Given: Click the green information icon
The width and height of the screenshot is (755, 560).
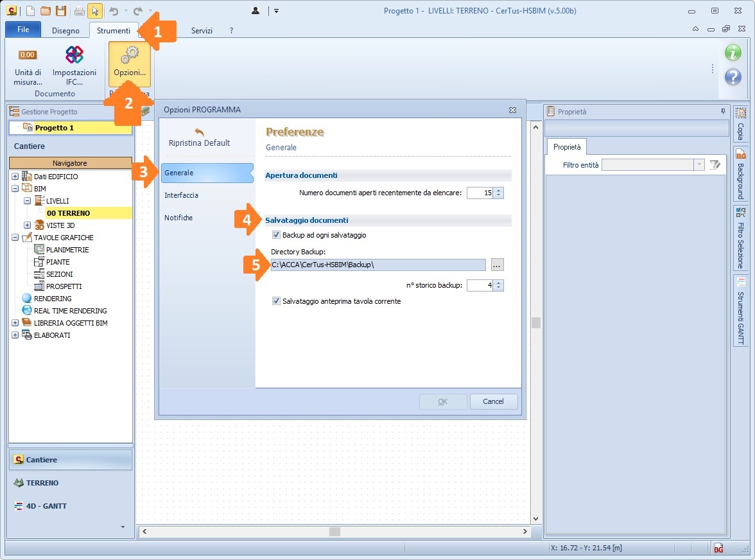Looking at the screenshot, I should point(733,53).
